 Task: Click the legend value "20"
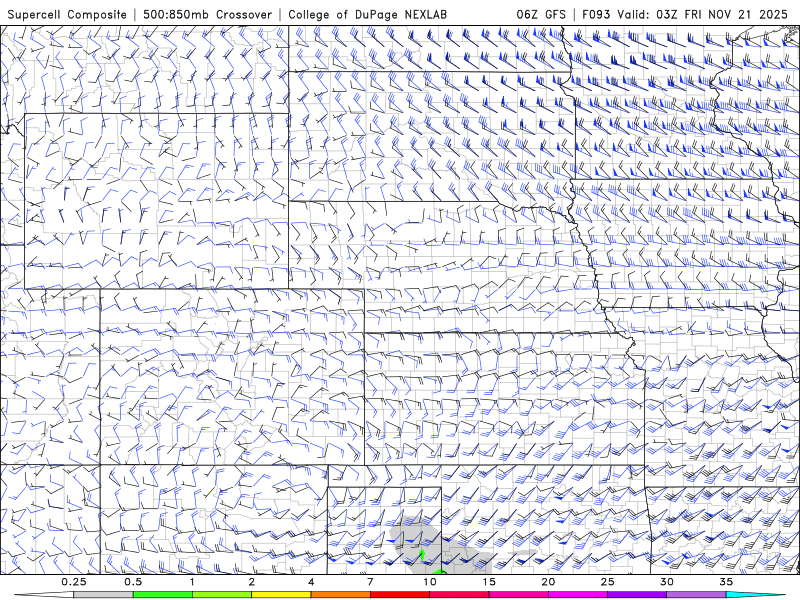tap(548, 582)
